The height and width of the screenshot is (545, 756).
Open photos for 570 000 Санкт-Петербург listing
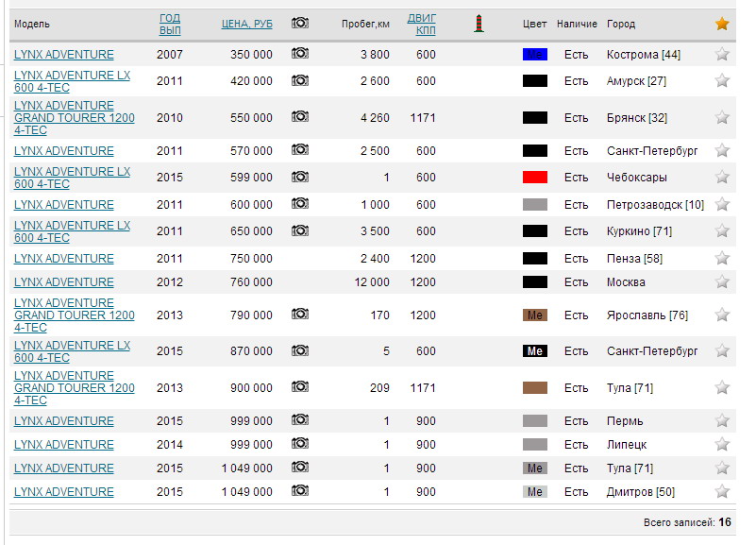tap(300, 150)
